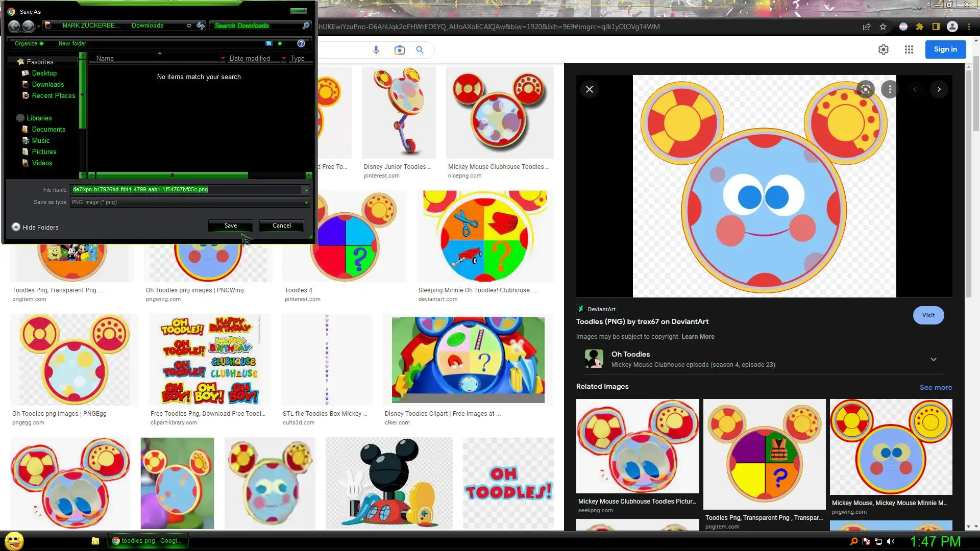
Task: Click the dialog back navigation arrow
Action: (x=14, y=26)
